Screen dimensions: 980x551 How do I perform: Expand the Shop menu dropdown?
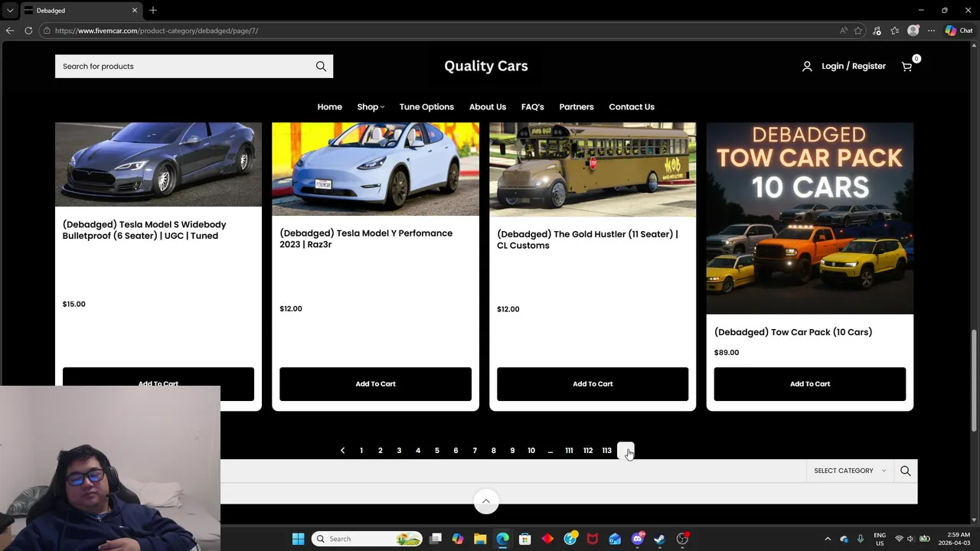pos(371,107)
